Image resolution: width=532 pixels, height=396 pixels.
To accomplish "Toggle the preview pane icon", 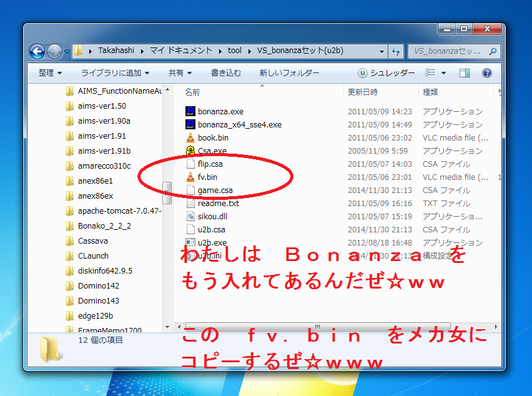I will pos(465,73).
